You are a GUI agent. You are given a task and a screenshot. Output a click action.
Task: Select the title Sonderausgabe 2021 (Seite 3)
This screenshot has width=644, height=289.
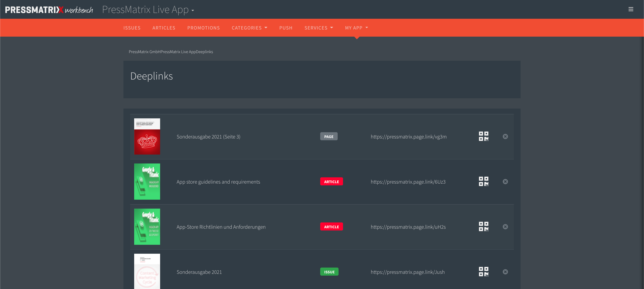(208, 137)
